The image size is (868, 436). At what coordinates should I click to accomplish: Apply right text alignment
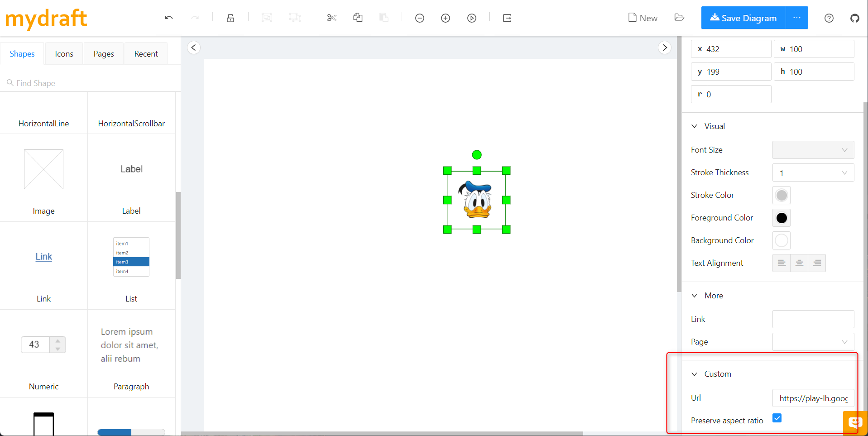click(x=816, y=263)
